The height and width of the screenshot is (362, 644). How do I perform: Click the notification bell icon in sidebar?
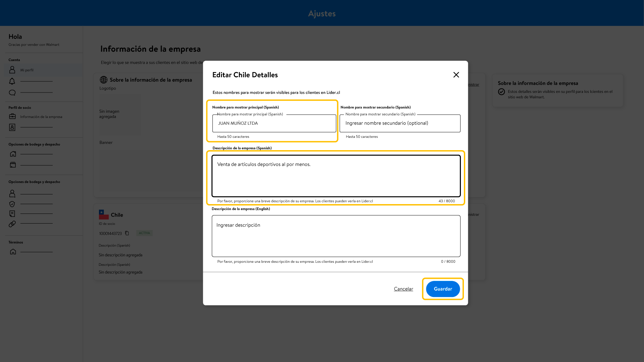coord(12,81)
